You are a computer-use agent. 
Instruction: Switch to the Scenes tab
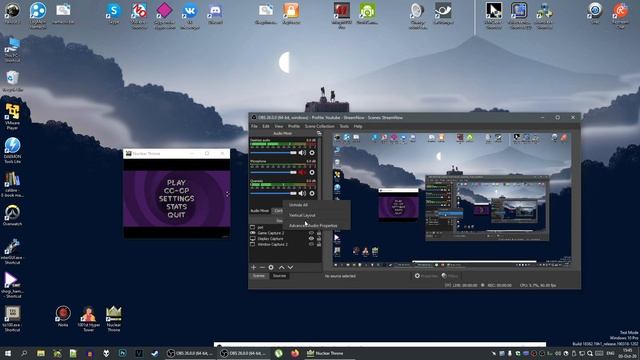point(259,276)
